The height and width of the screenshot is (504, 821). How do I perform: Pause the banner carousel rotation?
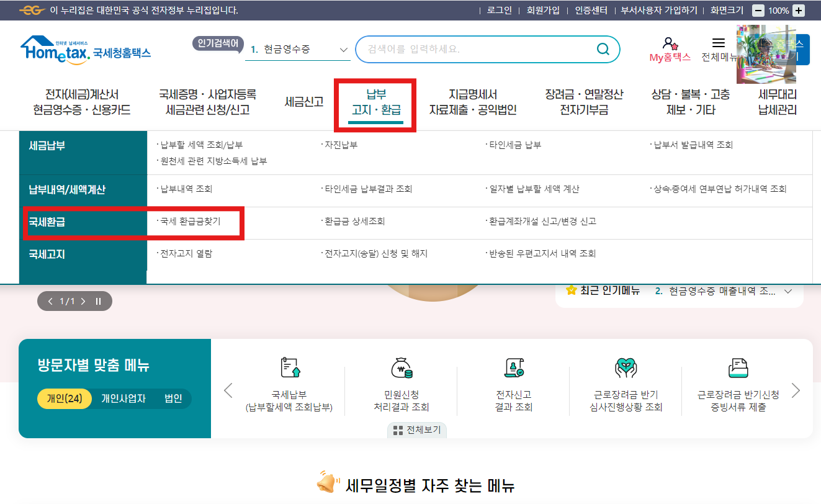click(x=97, y=300)
